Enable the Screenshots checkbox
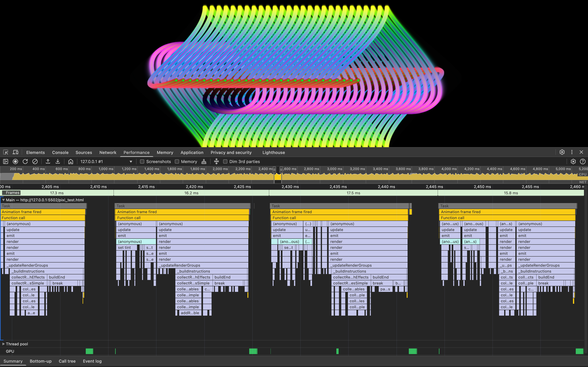Image resolution: width=588 pixels, height=367 pixels. pos(142,161)
